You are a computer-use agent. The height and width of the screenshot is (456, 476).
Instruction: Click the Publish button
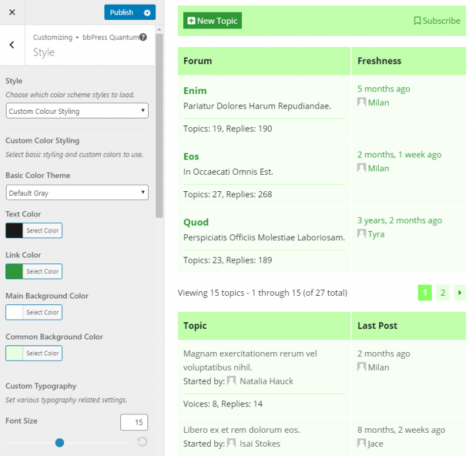click(122, 13)
